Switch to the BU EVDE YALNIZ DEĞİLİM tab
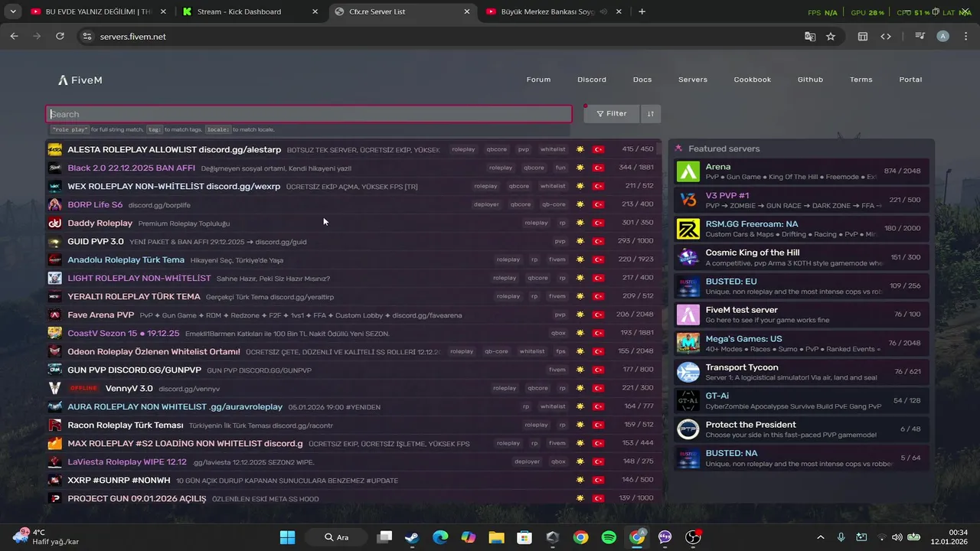 point(98,11)
